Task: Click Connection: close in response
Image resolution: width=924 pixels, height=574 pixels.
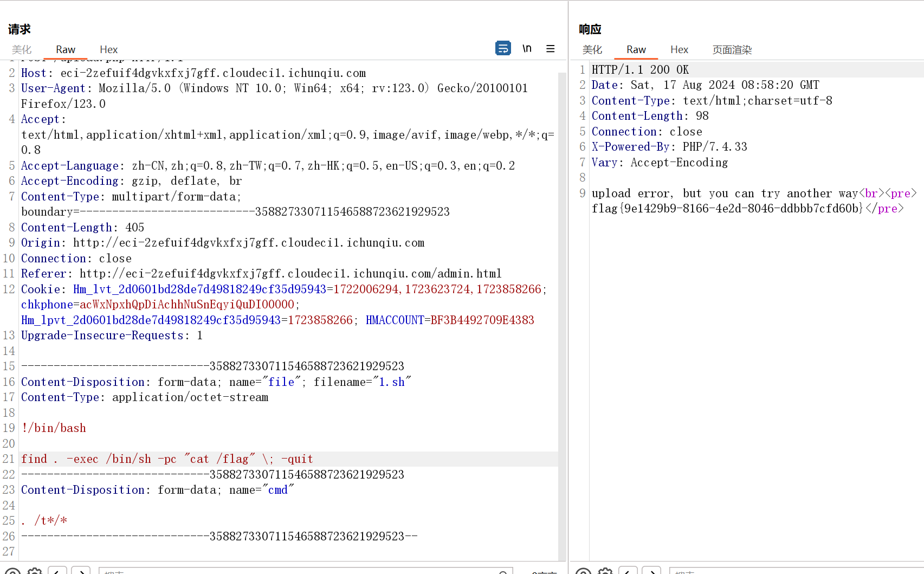Action: (647, 131)
